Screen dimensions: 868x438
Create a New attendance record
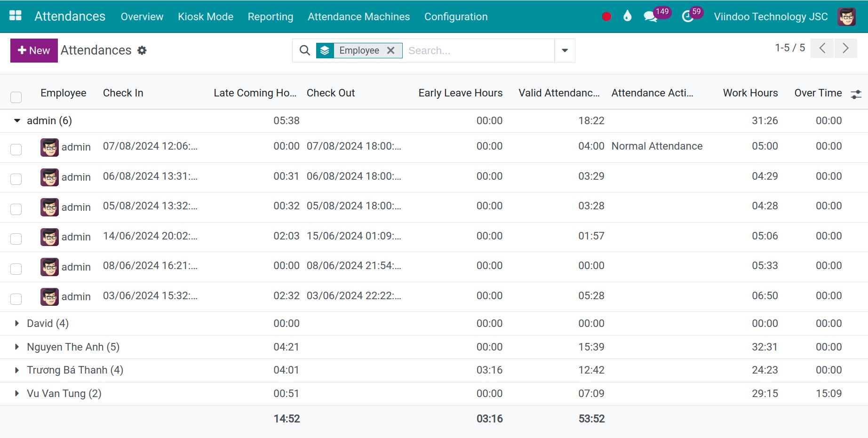pos(34,50)
